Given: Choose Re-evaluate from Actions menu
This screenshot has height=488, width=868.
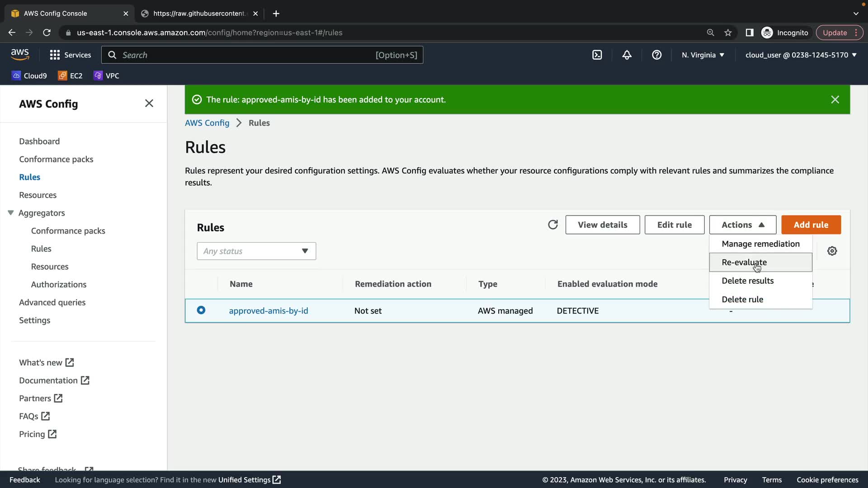Looking at the screenshot, I should pos(744,262).
